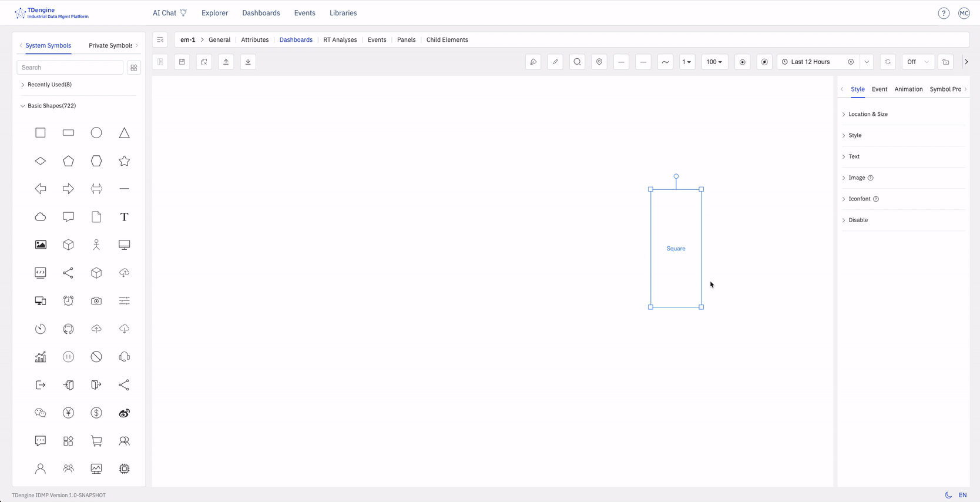Viewport: 980px width, 502px height.
Task: Expand the Recently Used(8) group
Action: (49, 85)
